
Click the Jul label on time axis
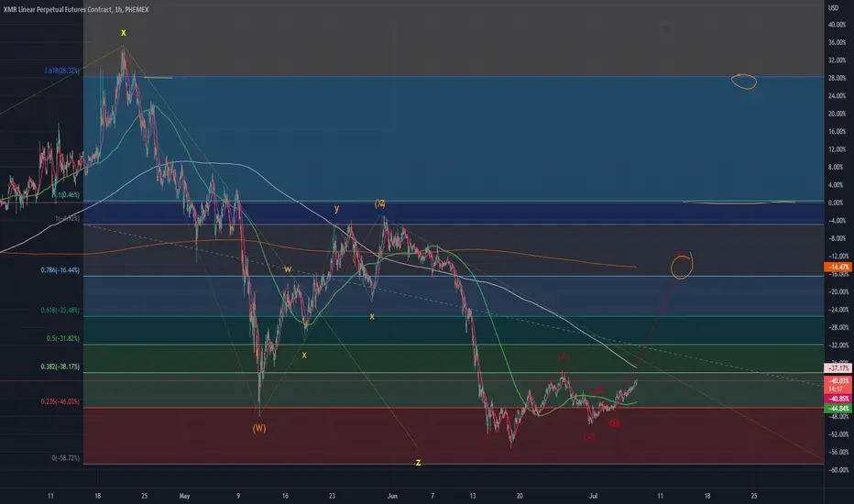pyautogui.click(x=593, y=496)
